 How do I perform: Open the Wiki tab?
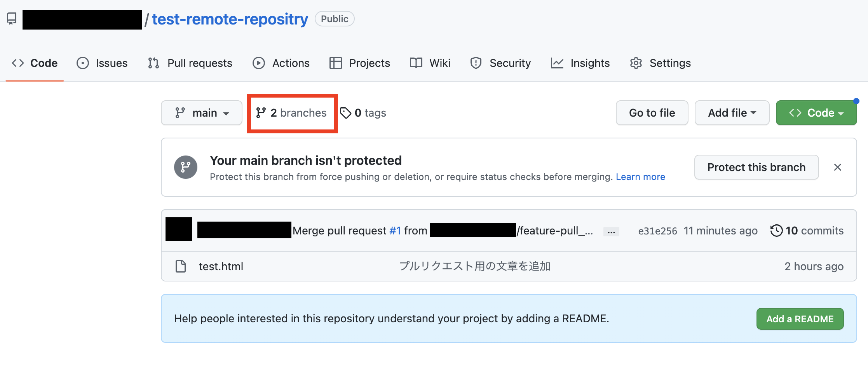click(x=430, y=63)
